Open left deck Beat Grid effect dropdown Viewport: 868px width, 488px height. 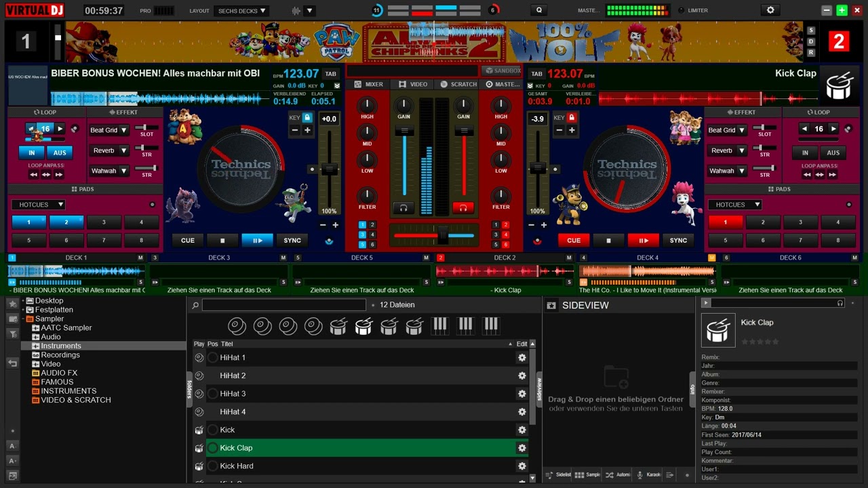[109, 130]
